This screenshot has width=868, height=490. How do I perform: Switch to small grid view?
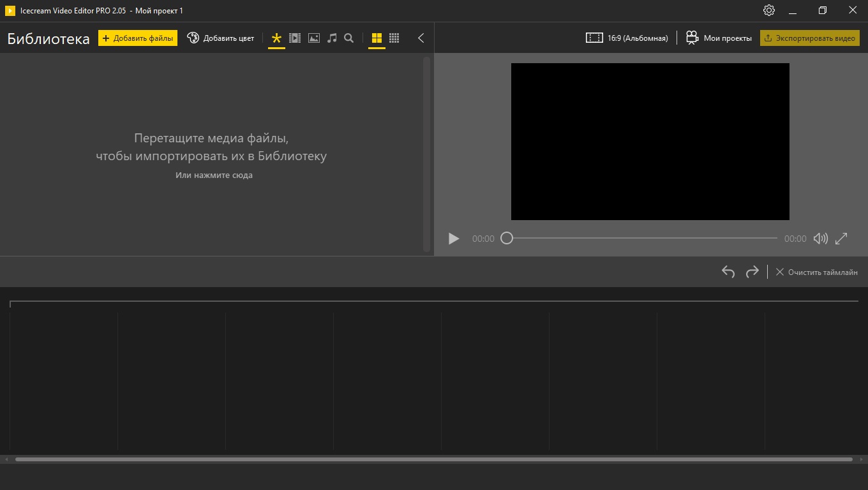point(394,38)
